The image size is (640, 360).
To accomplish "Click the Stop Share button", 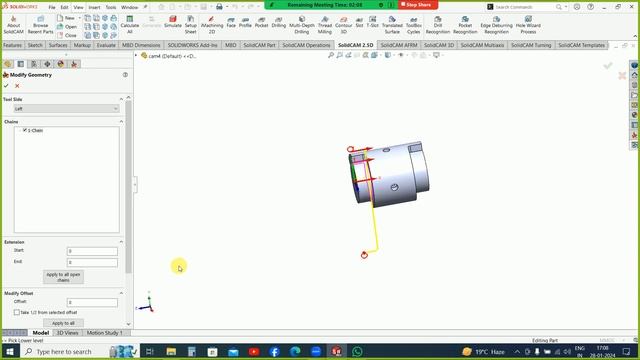I will (x=418, y=5).
